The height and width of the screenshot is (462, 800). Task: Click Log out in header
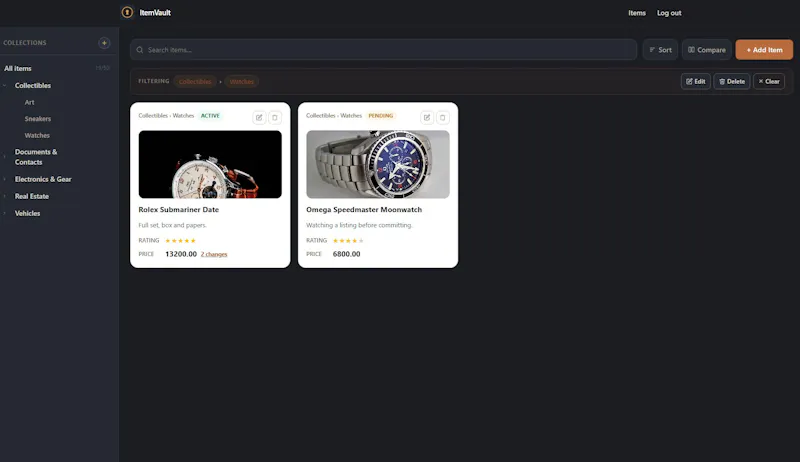tap(669, 13)
